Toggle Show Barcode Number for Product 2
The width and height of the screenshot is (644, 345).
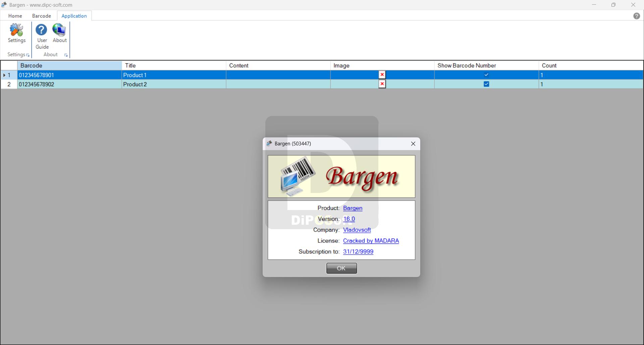(486, 84)
